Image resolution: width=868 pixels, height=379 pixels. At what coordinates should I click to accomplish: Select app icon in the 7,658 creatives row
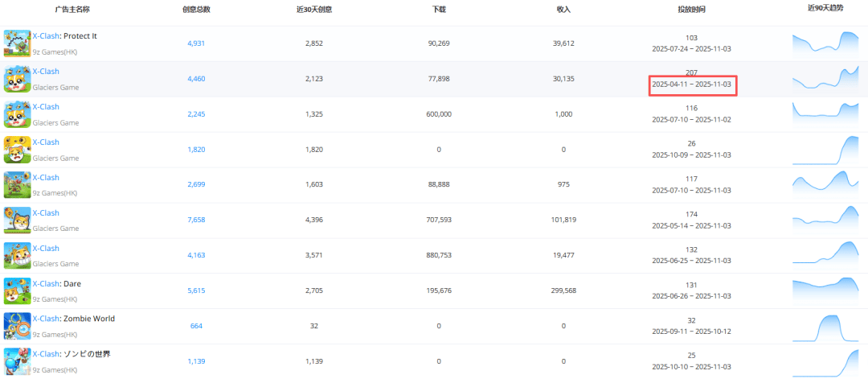17,220
